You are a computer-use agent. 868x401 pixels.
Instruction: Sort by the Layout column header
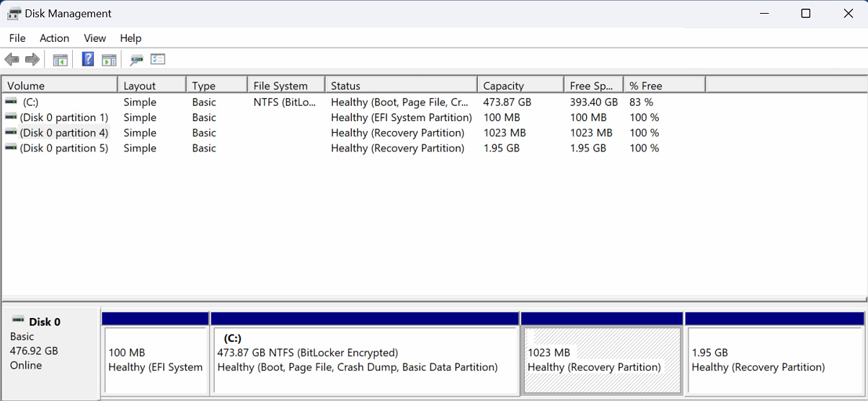152,85
